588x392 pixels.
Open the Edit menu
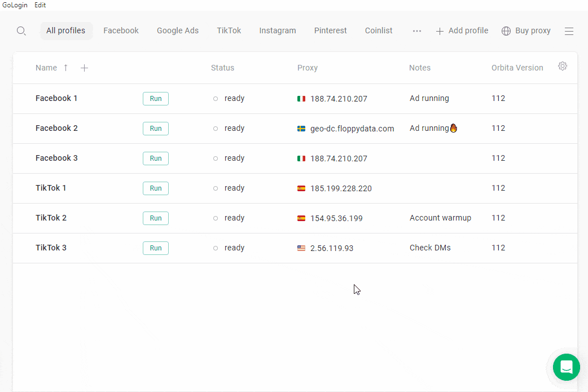click(40, 5)
